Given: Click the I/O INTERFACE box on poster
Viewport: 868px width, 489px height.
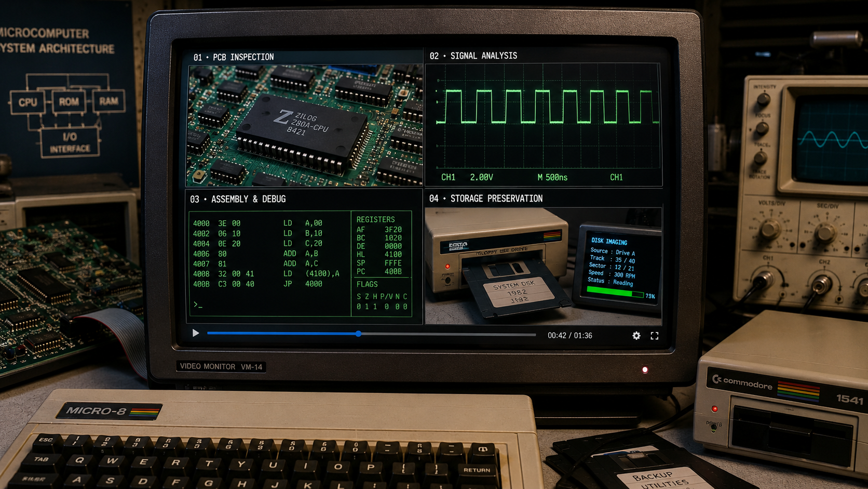Looking at the screenshot, I should [x=70, y=142].
